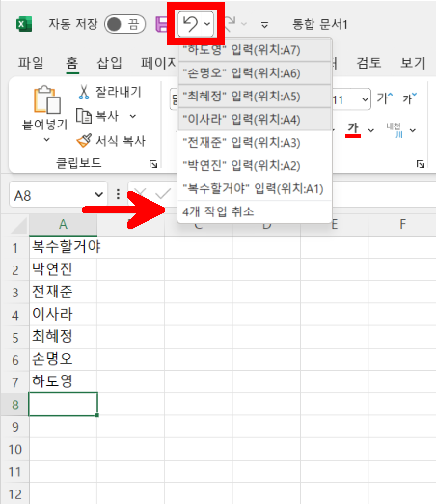Click the 잘라내기 (Cut) scissors button

[x=109, y=92]
